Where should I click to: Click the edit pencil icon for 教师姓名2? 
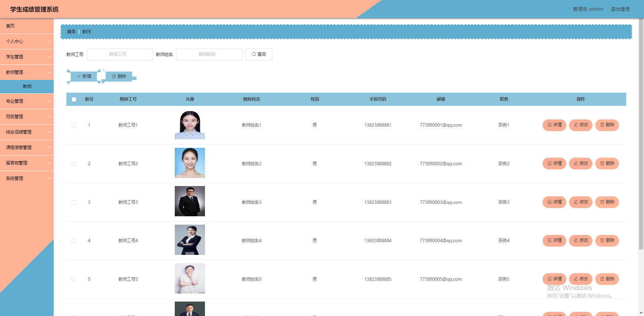575,164
